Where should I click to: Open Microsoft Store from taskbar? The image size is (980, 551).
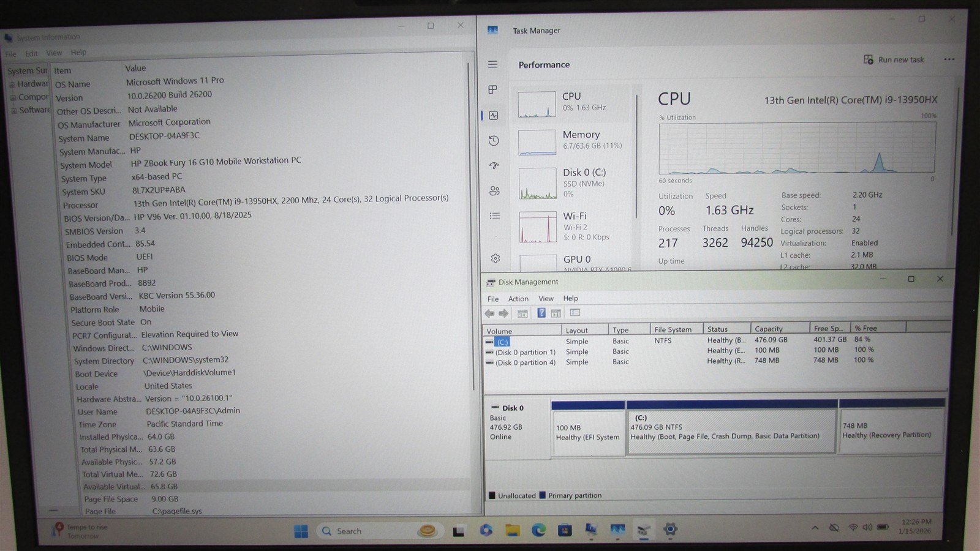565,530
